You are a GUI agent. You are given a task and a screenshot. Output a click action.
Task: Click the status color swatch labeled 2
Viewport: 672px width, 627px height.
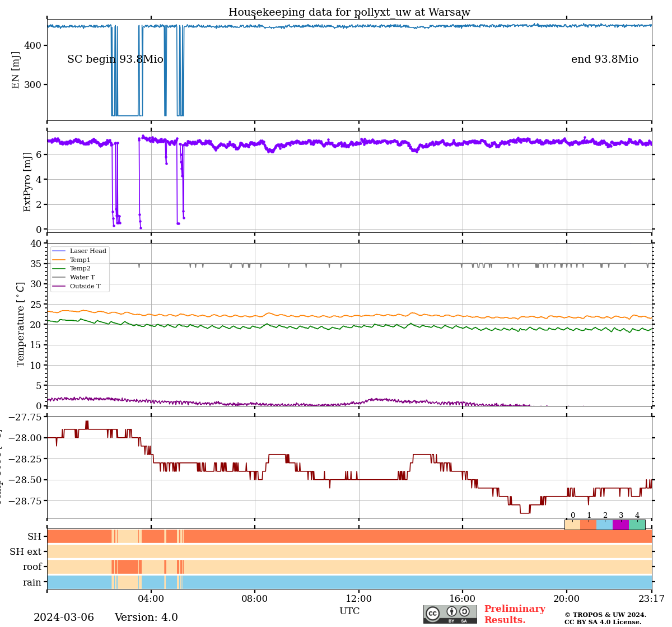pyautogui.click(x=605, y=525)
